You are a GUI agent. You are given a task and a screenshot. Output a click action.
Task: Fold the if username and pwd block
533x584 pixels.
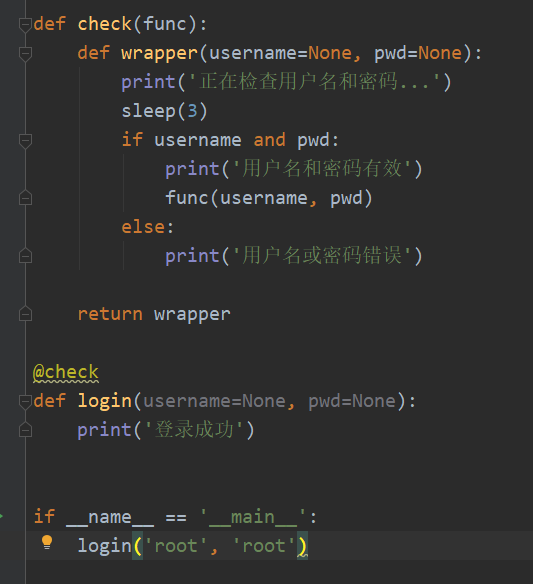(x=25, y=141)
